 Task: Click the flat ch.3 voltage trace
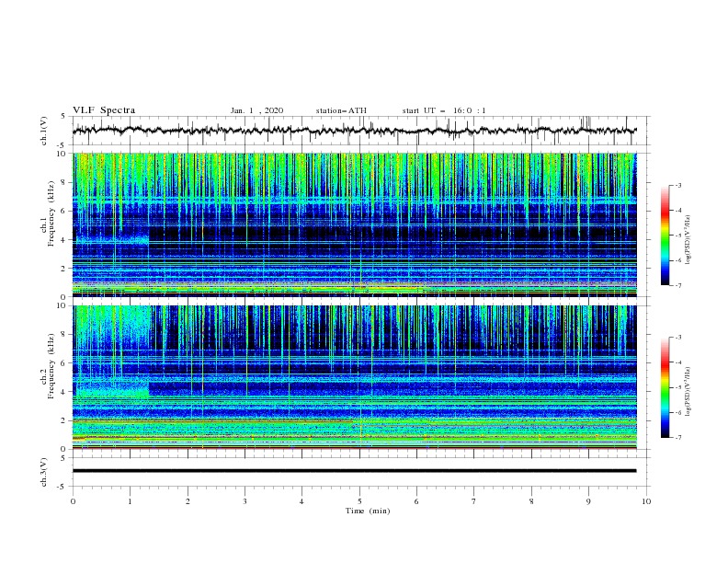354,471
